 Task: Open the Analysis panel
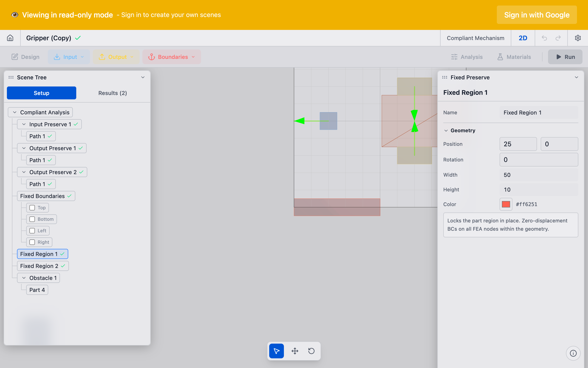467,57
